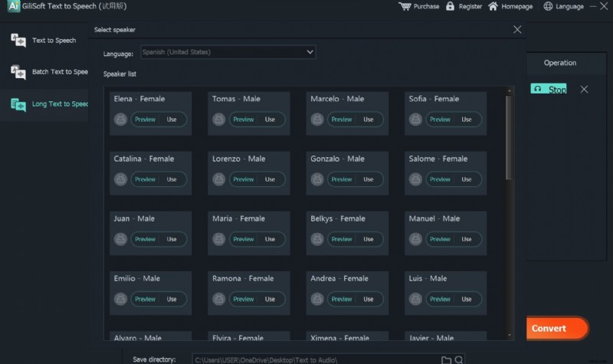Click Salome speaker avatar icon

(x=415, y=179)
